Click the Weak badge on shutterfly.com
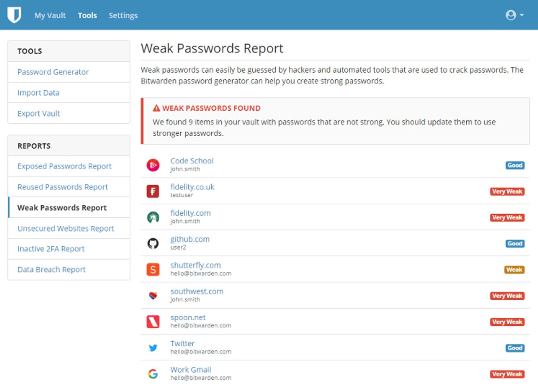538x392 pixels. pyautogui.click(x=514, y=270)
